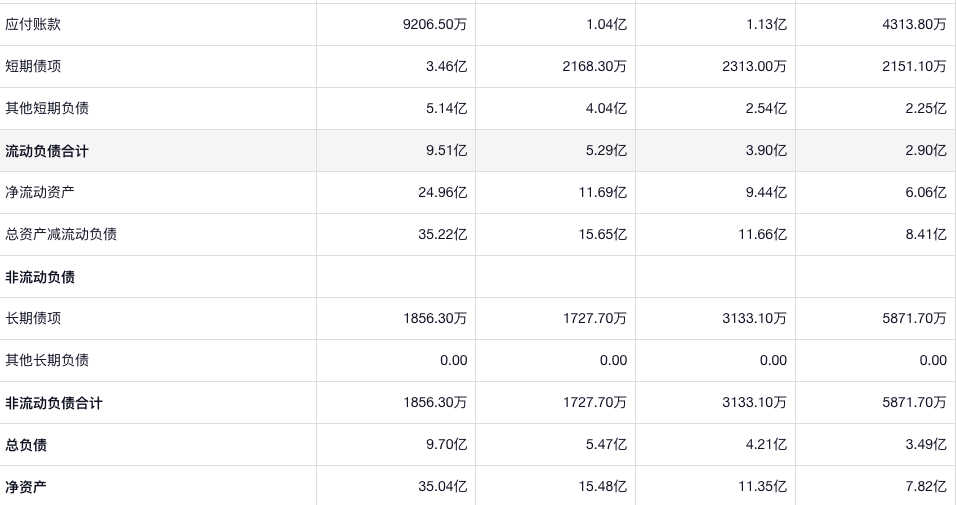Click the 其他长期负债 row label

click(47, 360)
